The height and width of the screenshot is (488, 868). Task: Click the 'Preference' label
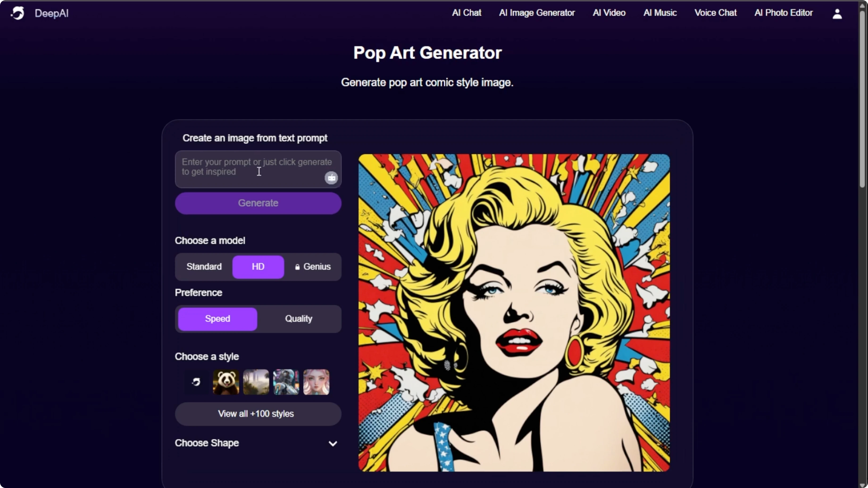[198, 293]
